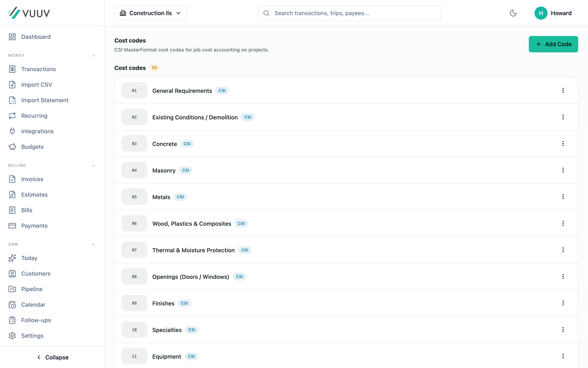Image resolution: width=588 pixels, height=368 pixels.
Task: Click the VUUV logo
Action: pos(29,13)
